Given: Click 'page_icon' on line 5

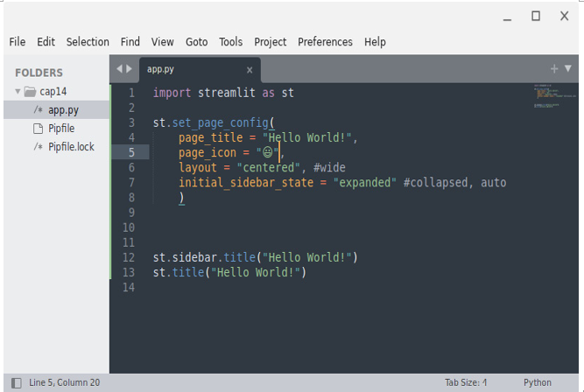Looking at the screenshot, I should [x=208, y=152].
